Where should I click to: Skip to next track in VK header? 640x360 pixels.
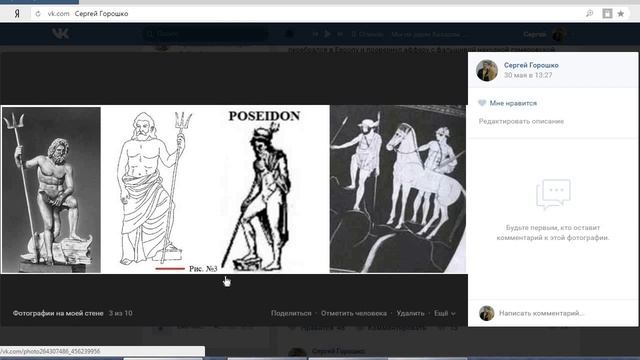(x=340, y=34)
